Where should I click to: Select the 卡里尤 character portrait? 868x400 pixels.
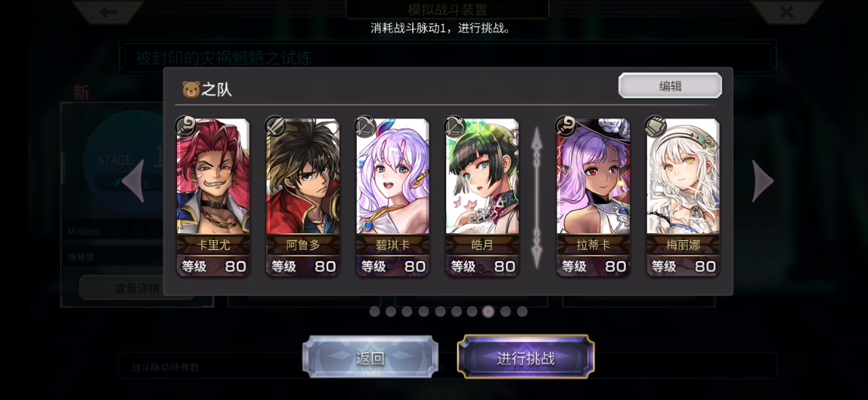[213, 176]
